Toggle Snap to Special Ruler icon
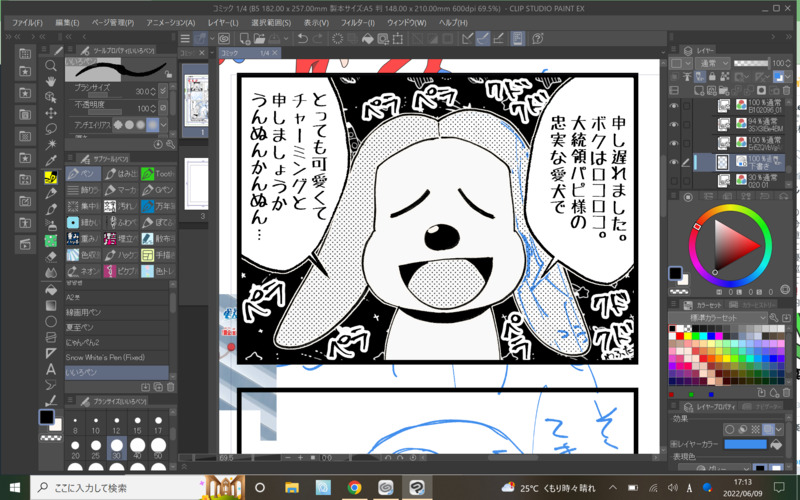The width and height of the screenshot is (800, 500). [x=483, y=38]
